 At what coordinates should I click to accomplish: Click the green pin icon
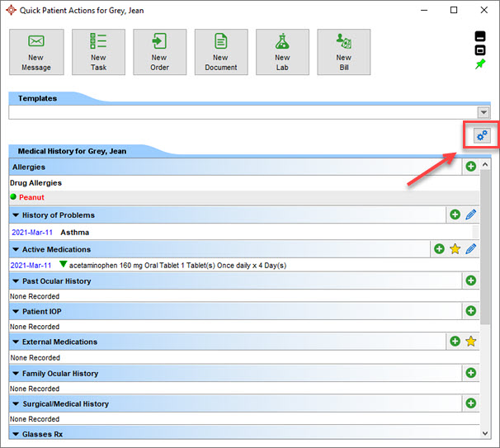pyautogui.click(x=481, y=64)
